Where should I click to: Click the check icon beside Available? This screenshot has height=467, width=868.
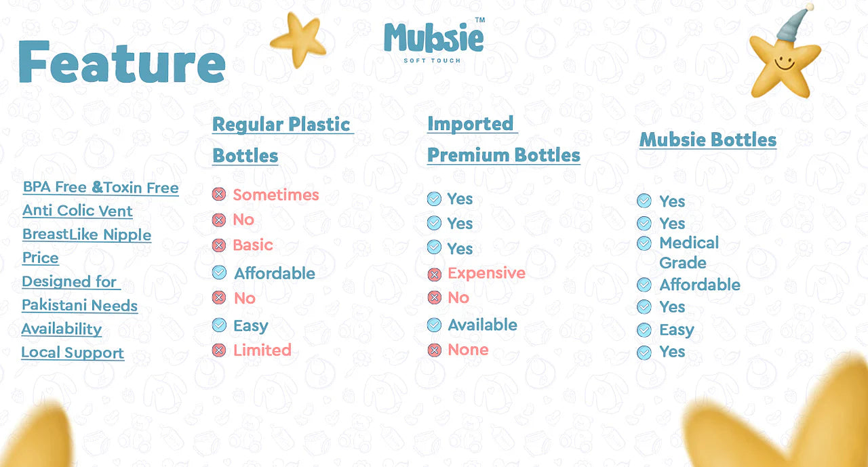434,325
